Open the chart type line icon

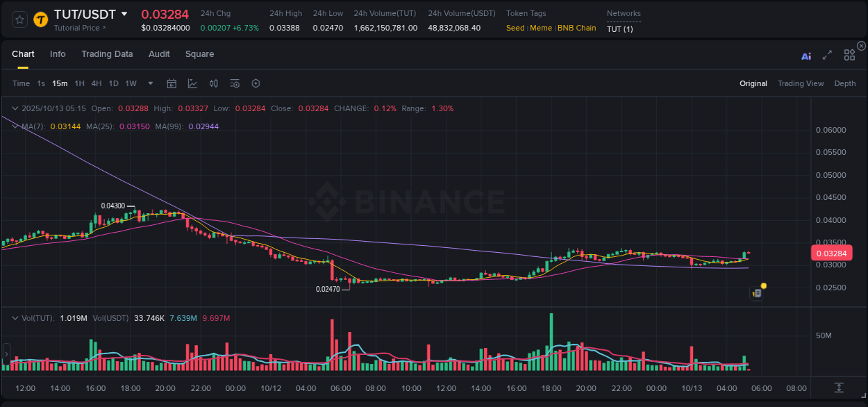(192, 83)
